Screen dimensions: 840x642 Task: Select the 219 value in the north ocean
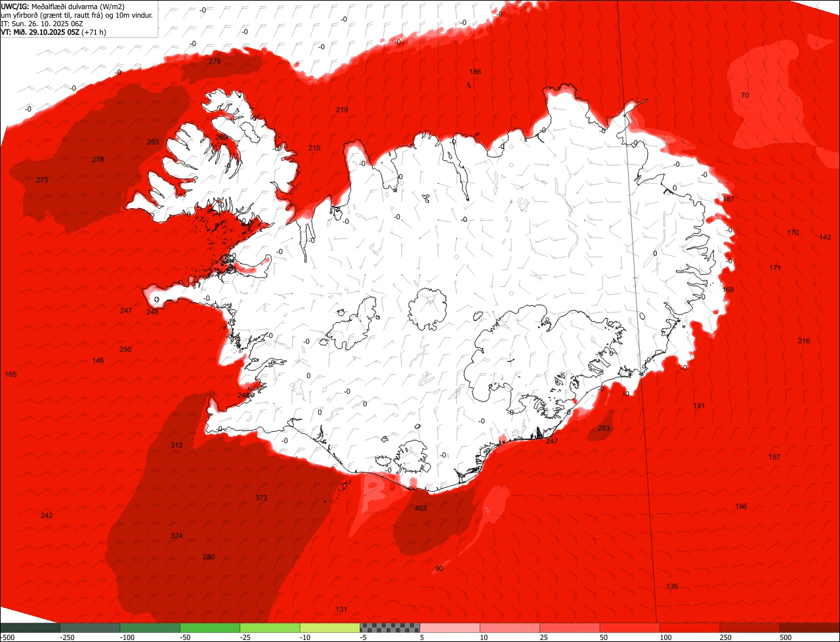pyautogui.click(x=342, y=110)
